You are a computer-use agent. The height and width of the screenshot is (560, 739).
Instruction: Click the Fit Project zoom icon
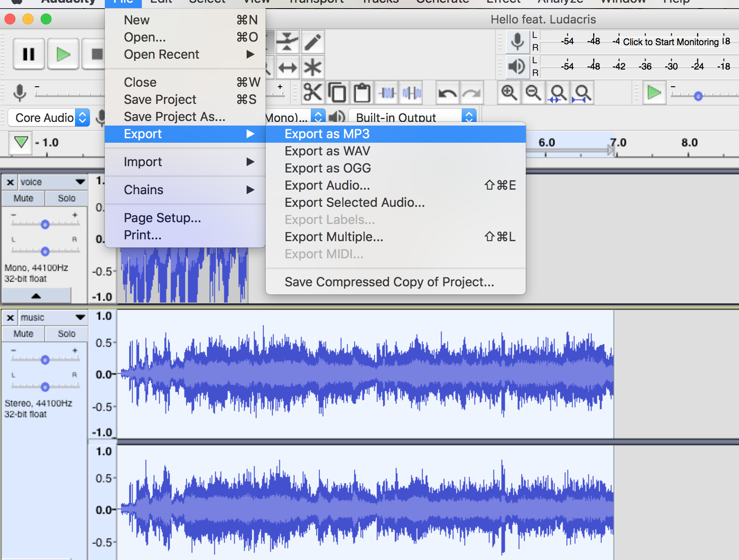click(582, 93)
